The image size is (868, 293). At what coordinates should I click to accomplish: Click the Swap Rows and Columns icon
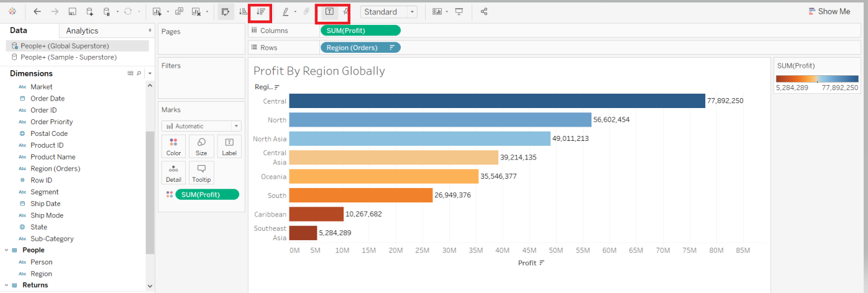[x=226, y=11]
